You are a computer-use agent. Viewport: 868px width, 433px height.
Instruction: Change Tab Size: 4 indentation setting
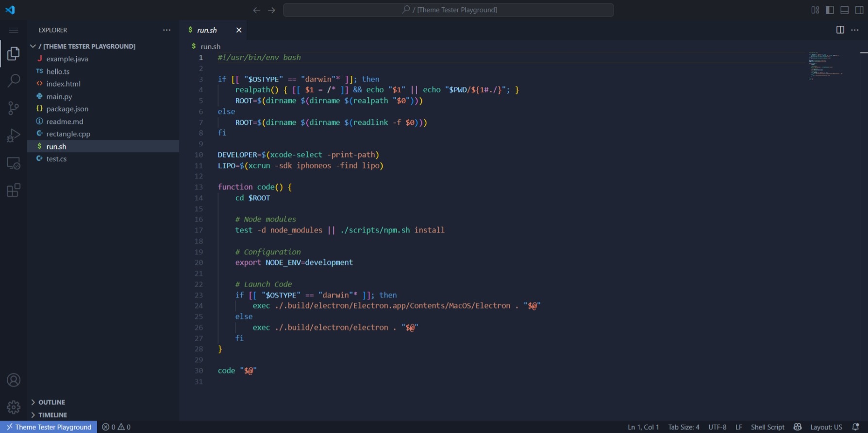pyautogui.click(x=684, y=427)
